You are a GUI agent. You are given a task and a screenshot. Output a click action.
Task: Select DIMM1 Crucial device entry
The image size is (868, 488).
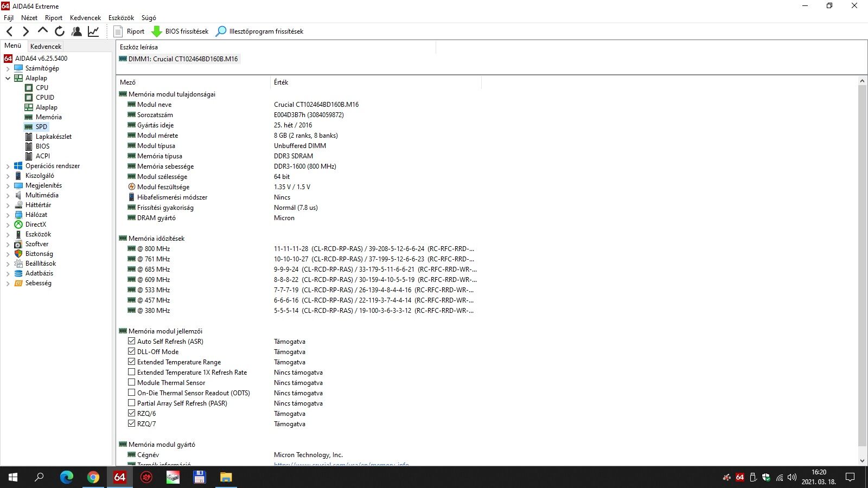pos(178,59)
